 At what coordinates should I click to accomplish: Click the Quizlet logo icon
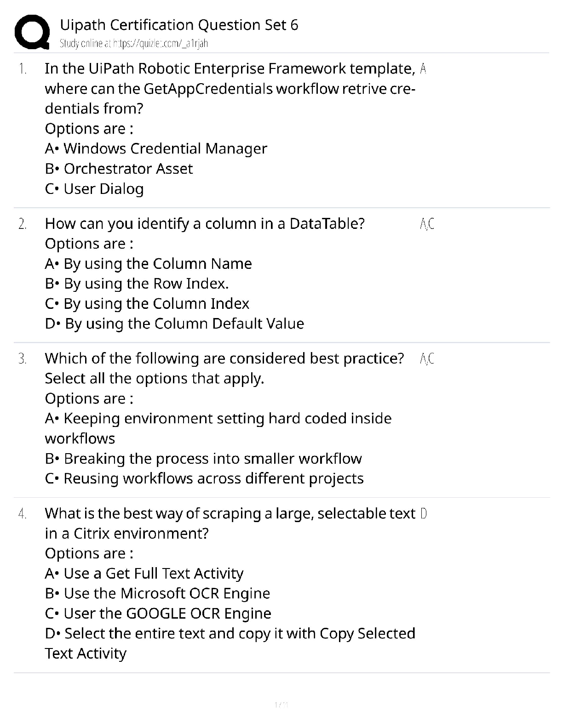[x=32, y=32]
